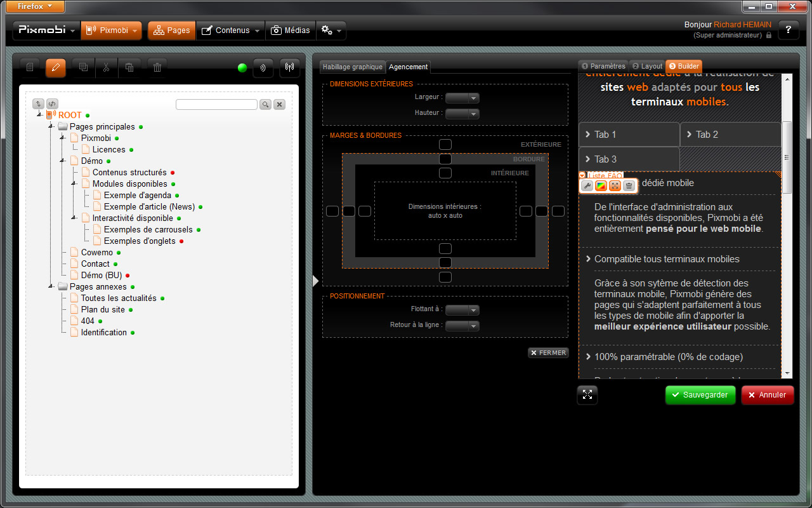This screenshot has width=812, height=508.
Task: Click the Richard HEMAIN user link
Action: [x=742, y=25]
